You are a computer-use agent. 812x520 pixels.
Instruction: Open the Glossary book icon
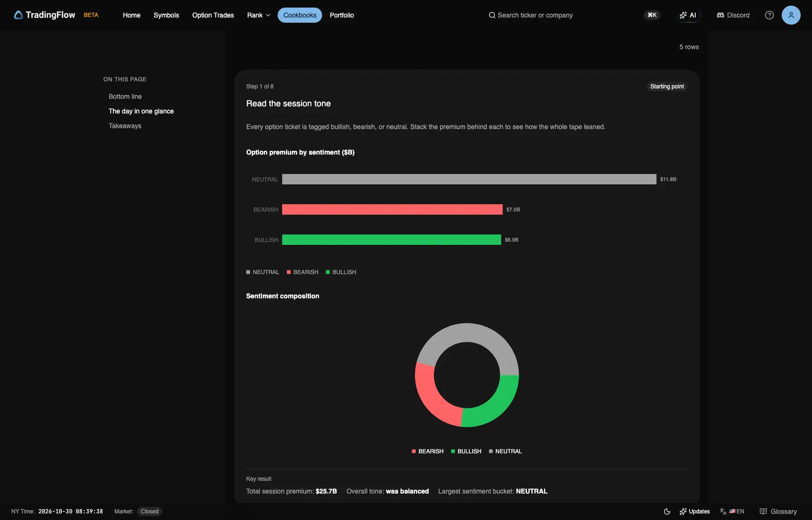click(x=763, y=511)
